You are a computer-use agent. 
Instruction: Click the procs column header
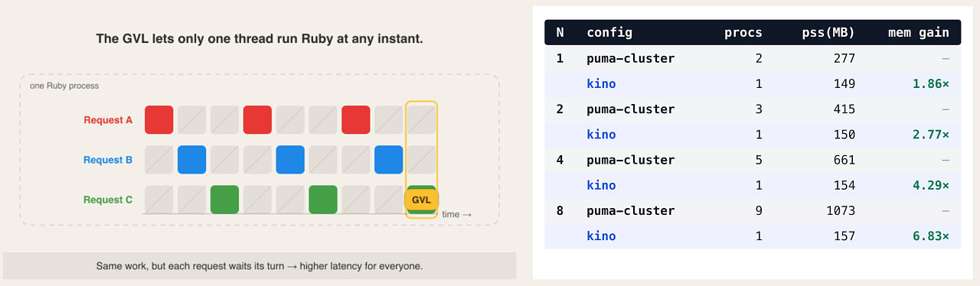[743, 33]
